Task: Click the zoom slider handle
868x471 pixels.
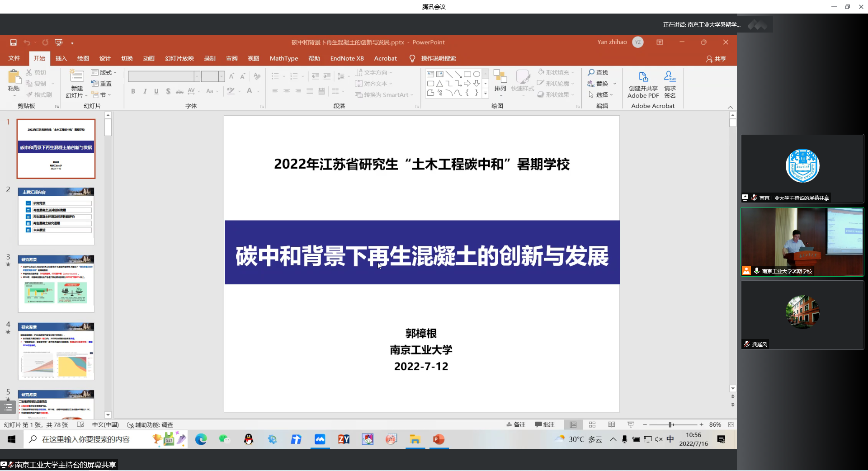Action: (x=671, y=424)
